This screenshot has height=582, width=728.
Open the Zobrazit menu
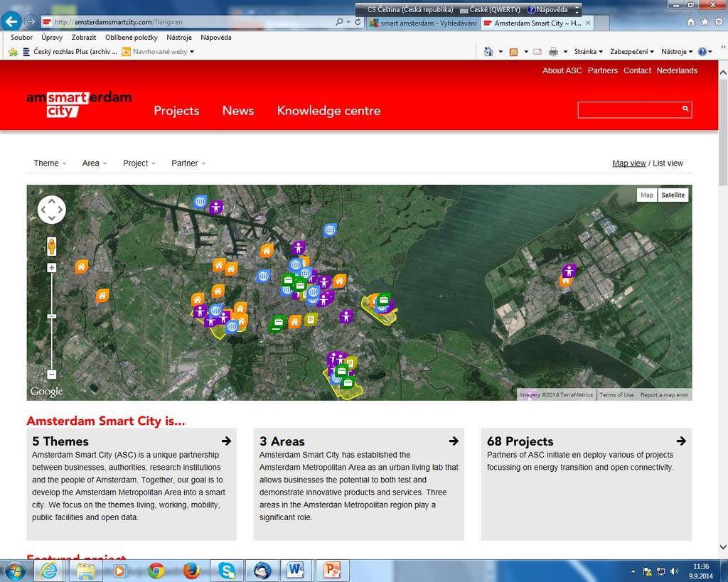click(84, 38)
